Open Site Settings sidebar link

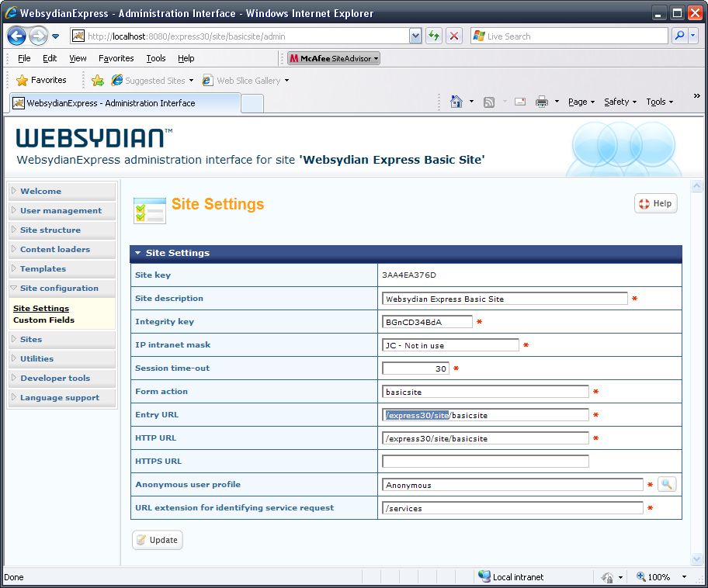point(41,308)
